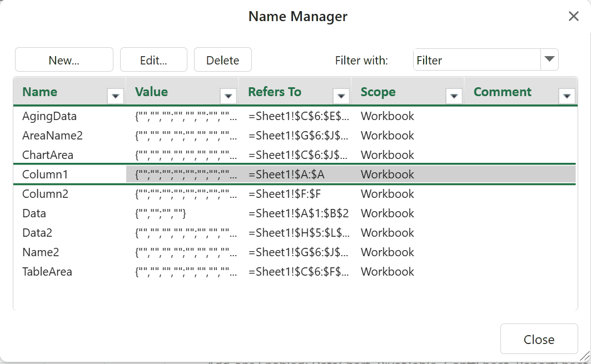
Task: Expand the Refers To column filter
Action: click(341, 96)
